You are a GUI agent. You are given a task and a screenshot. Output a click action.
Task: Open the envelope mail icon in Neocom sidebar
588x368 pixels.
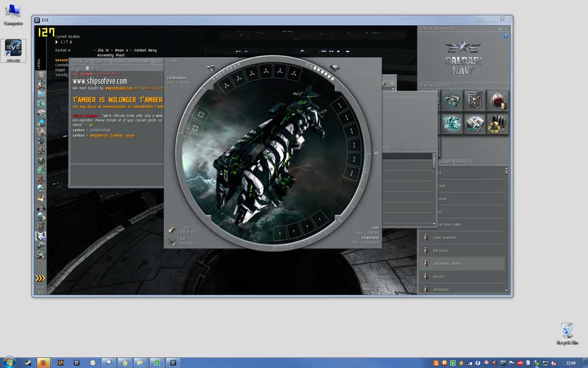41,94
